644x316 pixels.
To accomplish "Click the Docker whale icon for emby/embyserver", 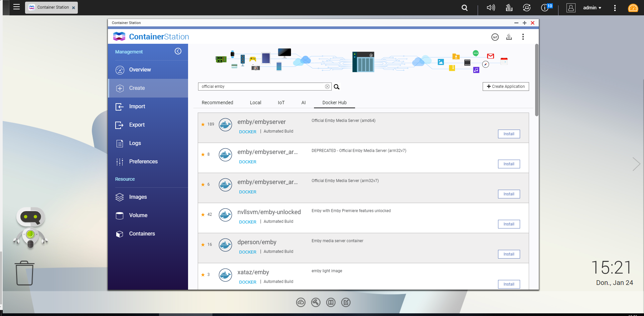I will (x=225, y=125).
